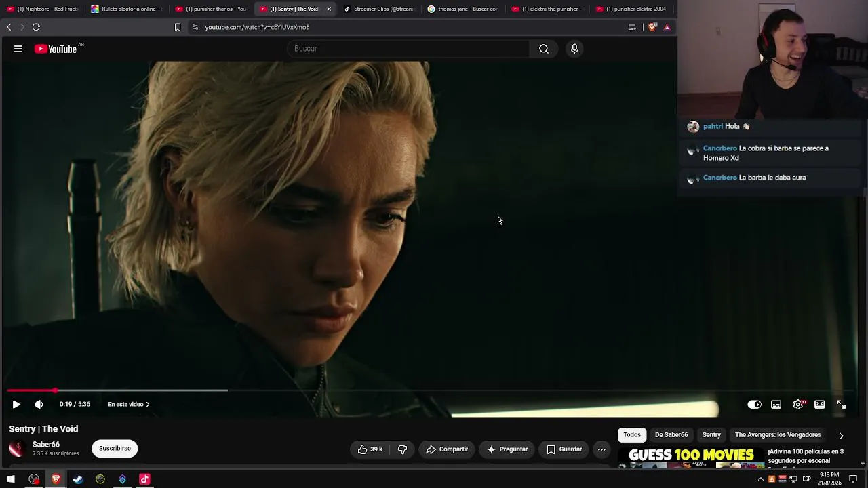Open '¡Adivina 100 películas' video title
Screen dimensions: 868x488
point(806,456)
